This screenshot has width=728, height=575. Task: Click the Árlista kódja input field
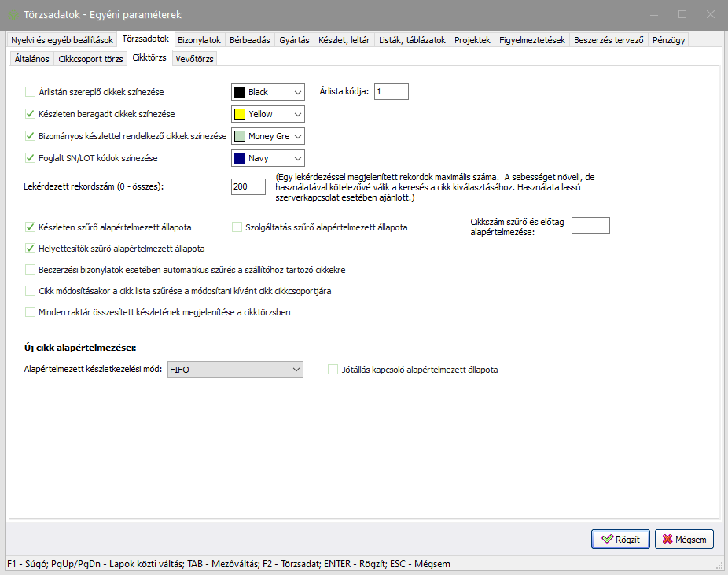pos(391,92)
